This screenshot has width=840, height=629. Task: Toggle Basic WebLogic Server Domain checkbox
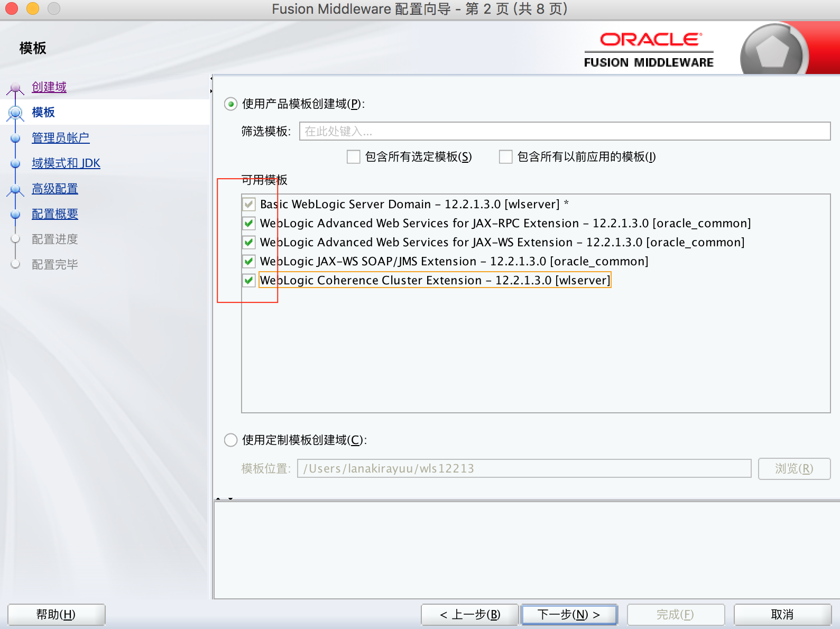[249, 205]
